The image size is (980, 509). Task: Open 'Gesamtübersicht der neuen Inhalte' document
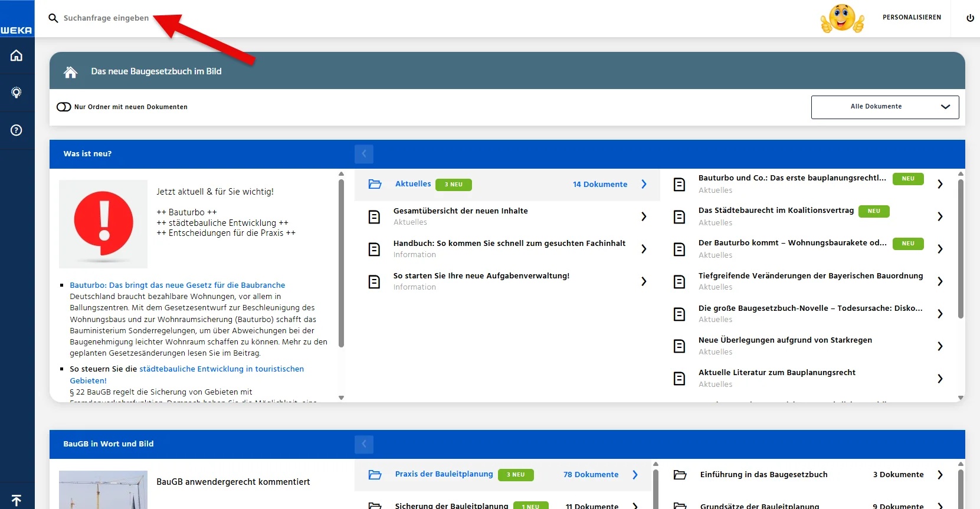tap(460, 211)
